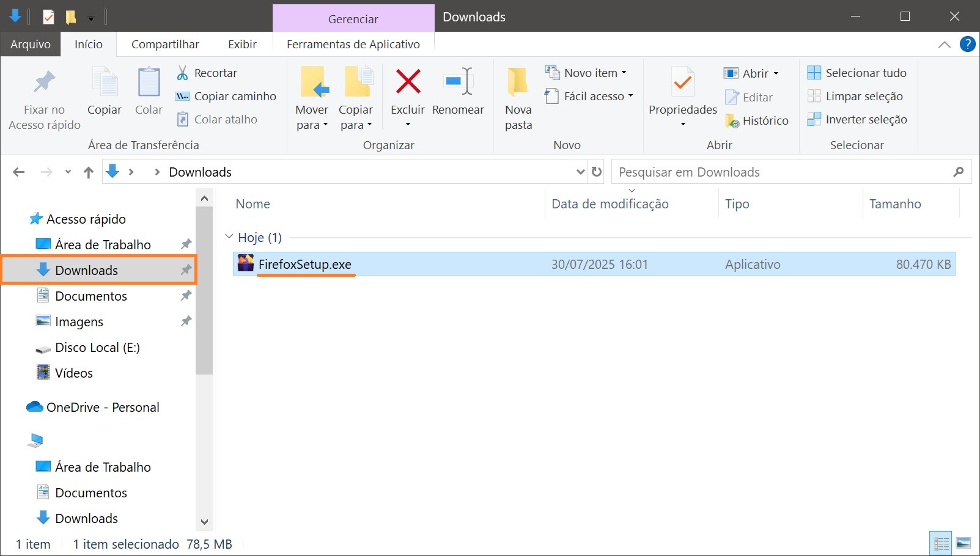The height and width of the screenshot is (556, 980).
Task: Open Ferramentas de Aplicativo tab
Action: [x=353, y=44]
